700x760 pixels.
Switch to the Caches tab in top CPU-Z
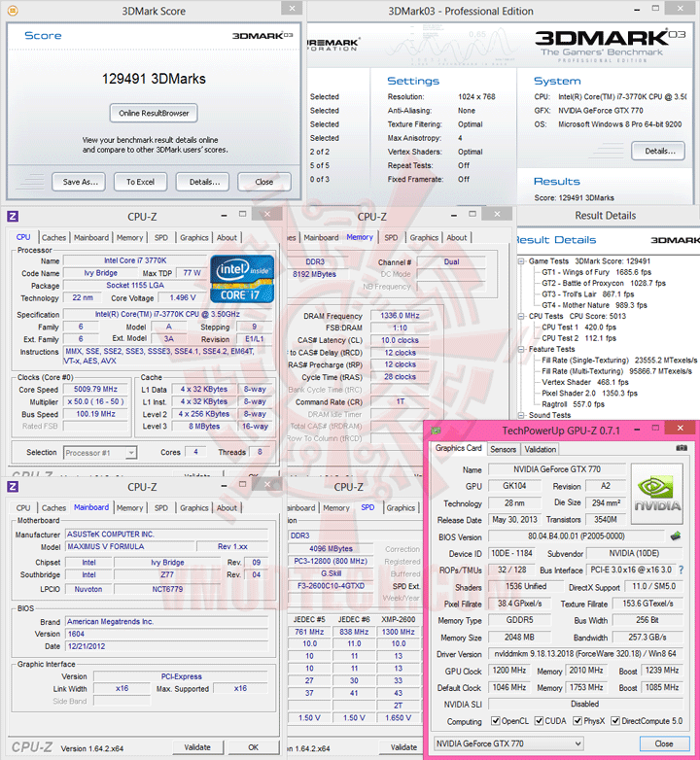tap(53, 237)
